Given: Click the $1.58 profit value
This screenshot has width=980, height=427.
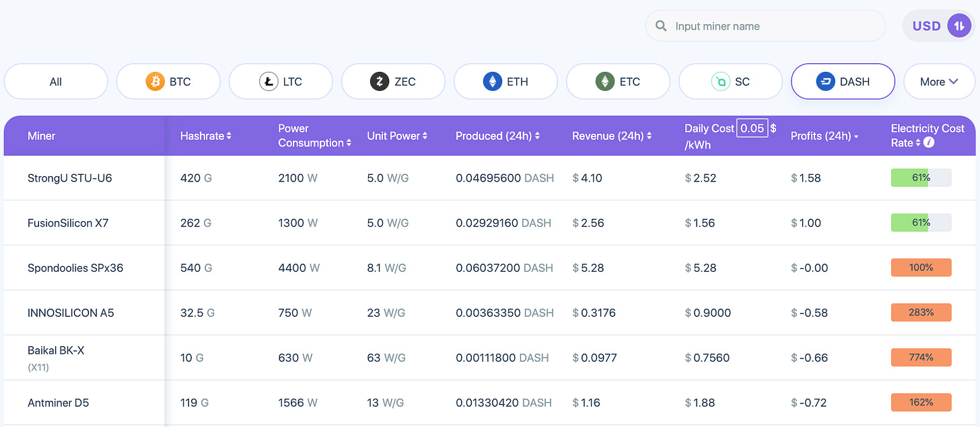Looking at the screenshot, I should click(x=806, y=178).
